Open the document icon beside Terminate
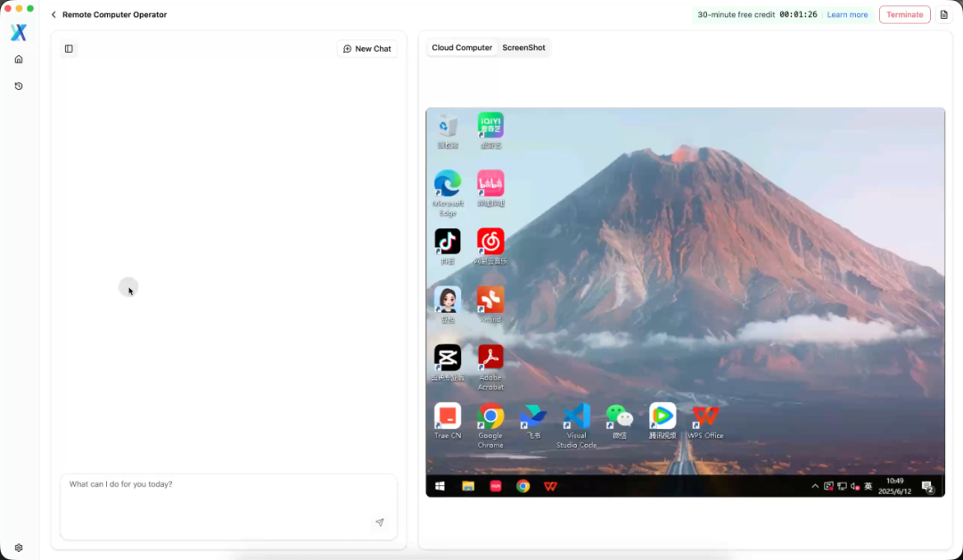This screenshot has width=963, height=560. click(944, 15)
